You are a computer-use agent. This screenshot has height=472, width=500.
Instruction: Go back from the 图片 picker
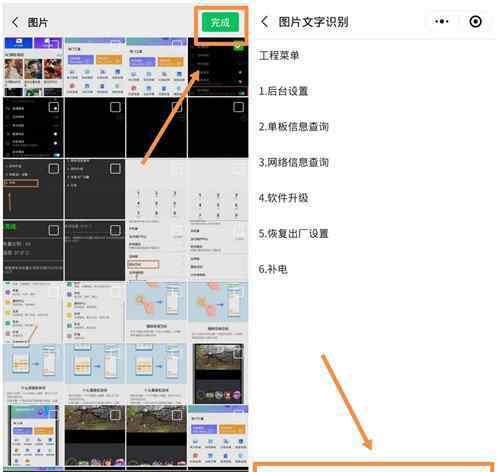(x=15, y=22)
